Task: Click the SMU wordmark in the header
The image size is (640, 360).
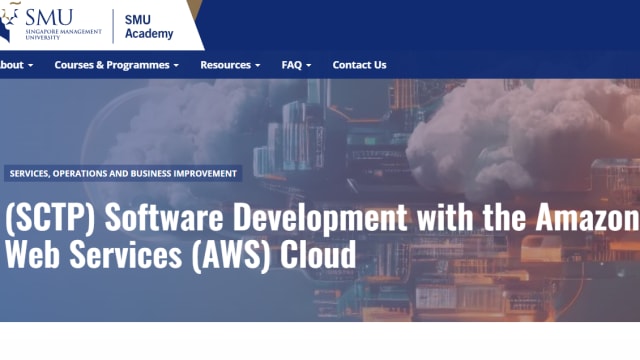Action: (x=49, y=18)
